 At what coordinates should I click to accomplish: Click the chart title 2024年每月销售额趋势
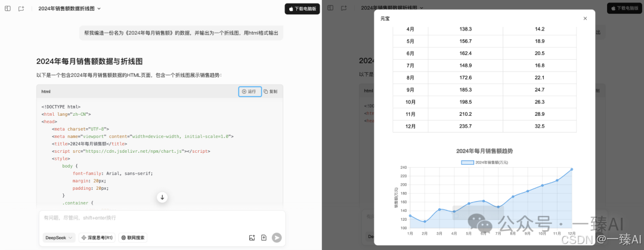point(485,151)
